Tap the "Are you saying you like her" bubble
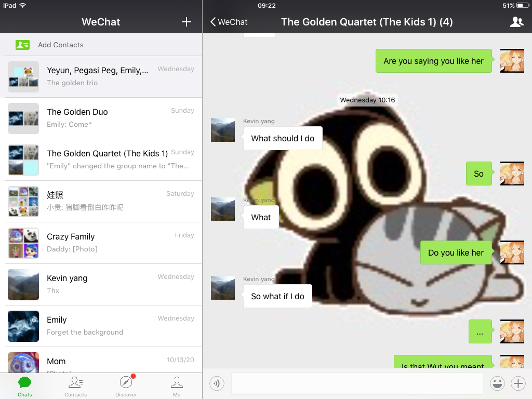 point(434,61)
